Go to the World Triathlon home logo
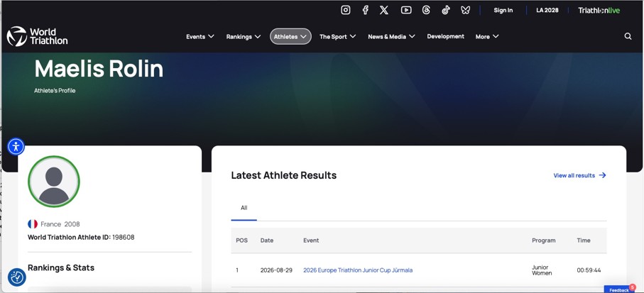 point(38,36)
